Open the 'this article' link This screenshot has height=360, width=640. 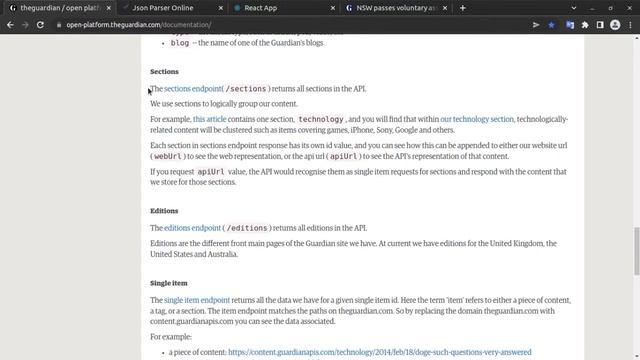pos(209,119)
